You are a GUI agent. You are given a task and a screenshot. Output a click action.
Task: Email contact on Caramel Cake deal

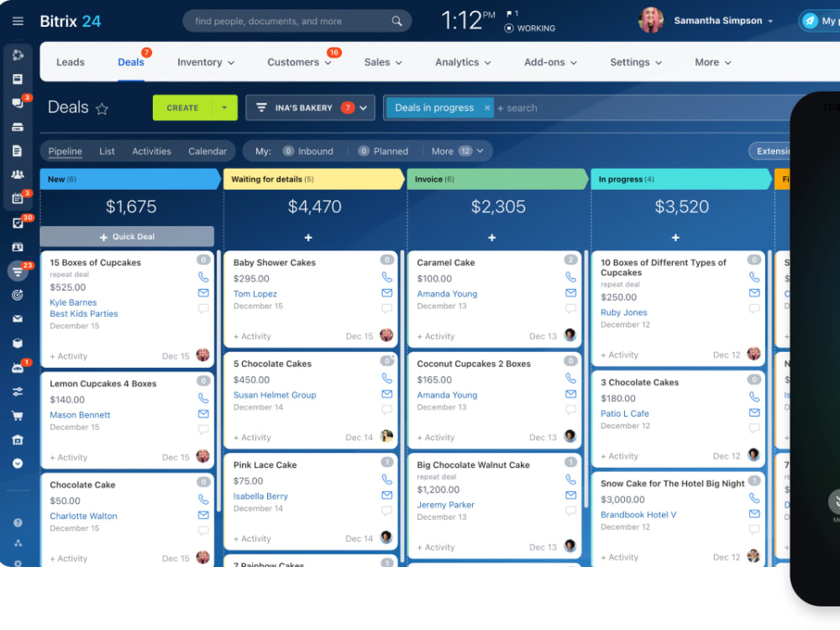pyautogui.click(x=570, y=292)
